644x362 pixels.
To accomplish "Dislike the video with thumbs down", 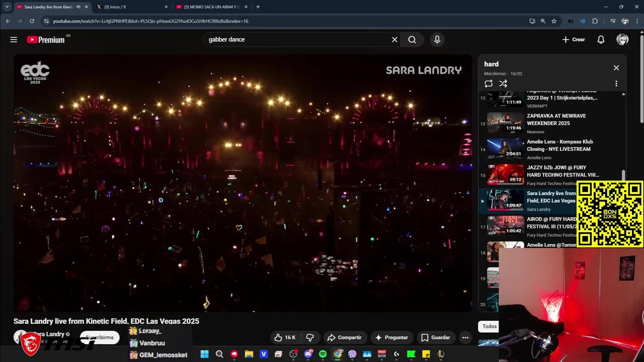I will [x=310, y=337].
